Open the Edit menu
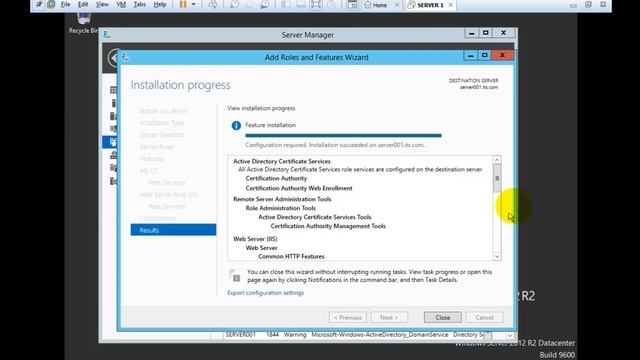The height and width of the screenshot is (360, 640). click(83, 4)
